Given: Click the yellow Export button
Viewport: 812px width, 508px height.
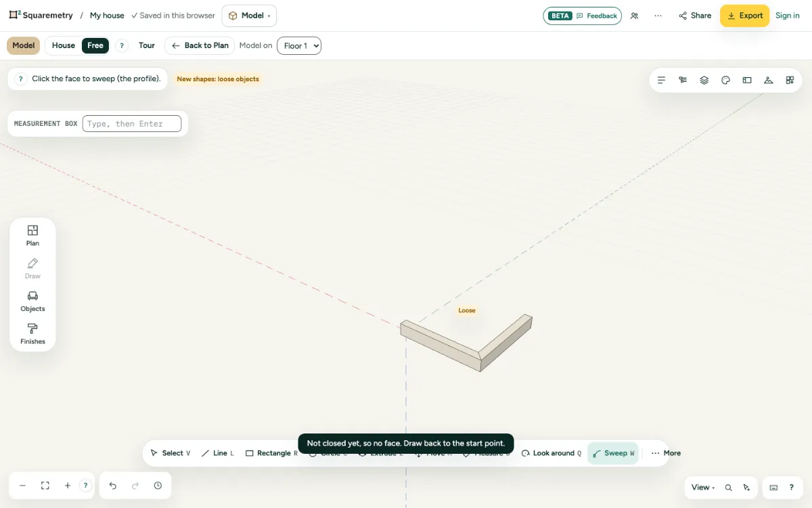Looking at the screenshot, I should tap(744, 16).
